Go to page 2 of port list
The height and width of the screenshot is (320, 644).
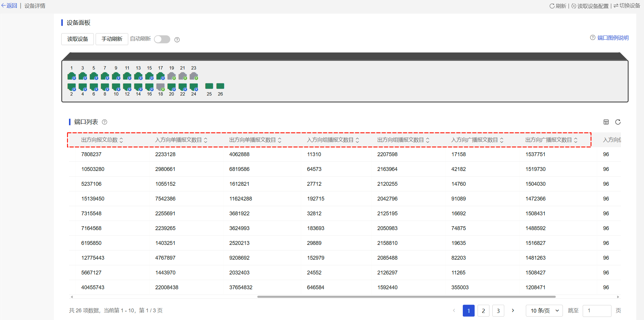(483, 311)
